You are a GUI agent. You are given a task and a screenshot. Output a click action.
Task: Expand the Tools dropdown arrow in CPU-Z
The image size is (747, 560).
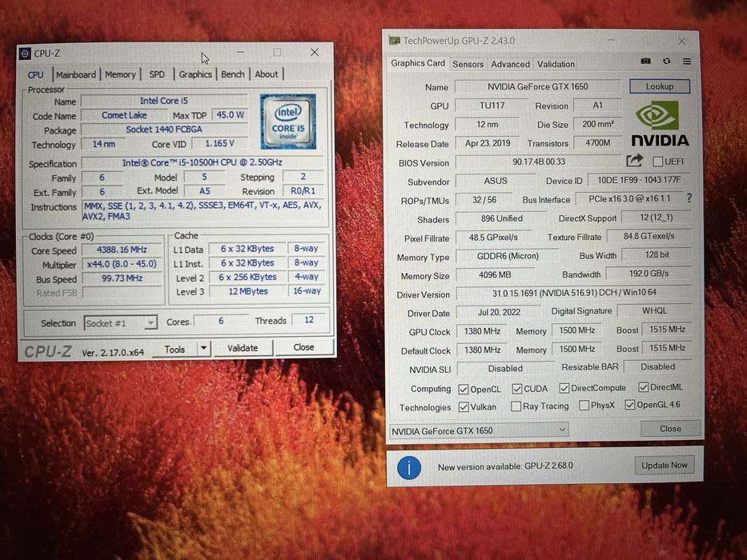[x=203, y=348]
